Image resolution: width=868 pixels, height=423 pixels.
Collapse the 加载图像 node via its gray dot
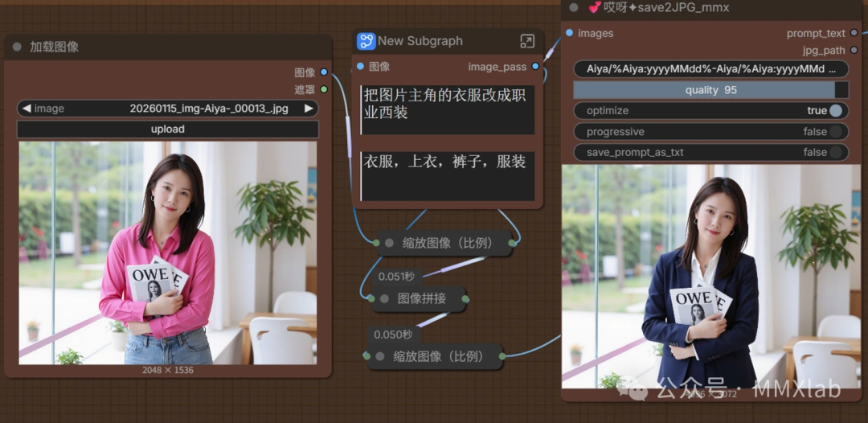click(17, 47)
